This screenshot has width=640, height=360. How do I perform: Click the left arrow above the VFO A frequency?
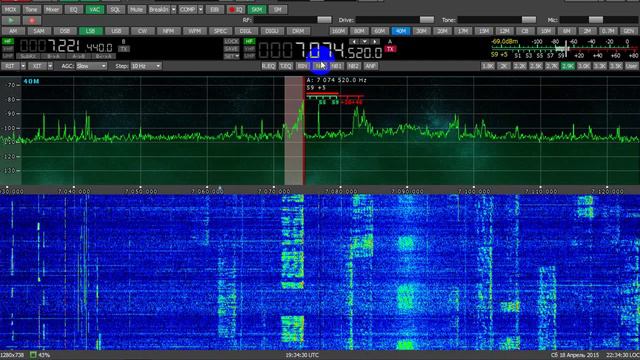tap(353, 42)
